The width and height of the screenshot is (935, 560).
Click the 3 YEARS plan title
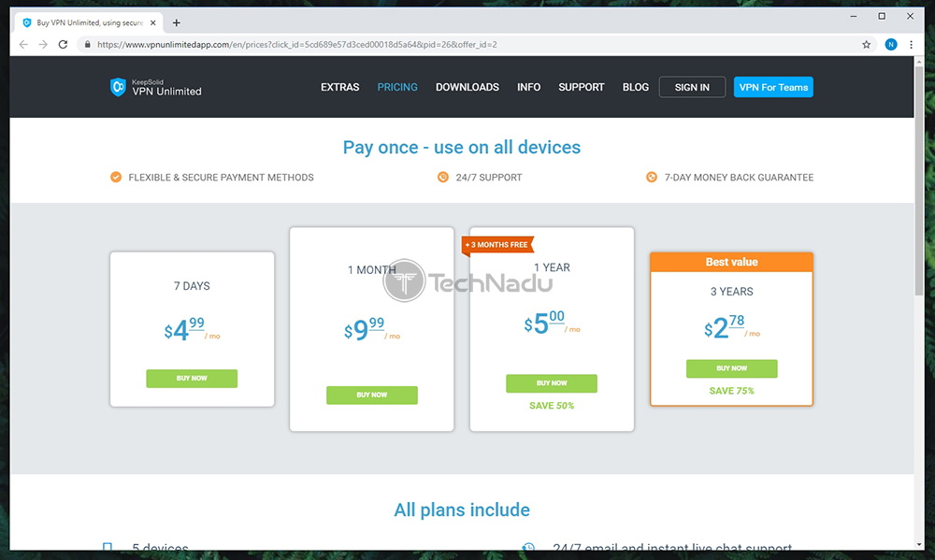732,292
